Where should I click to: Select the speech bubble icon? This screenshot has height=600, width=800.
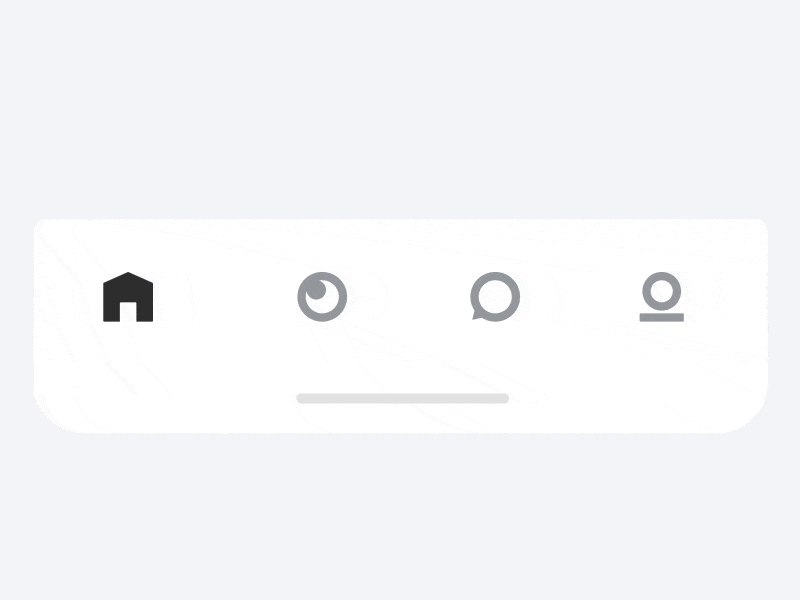point(495,297)
